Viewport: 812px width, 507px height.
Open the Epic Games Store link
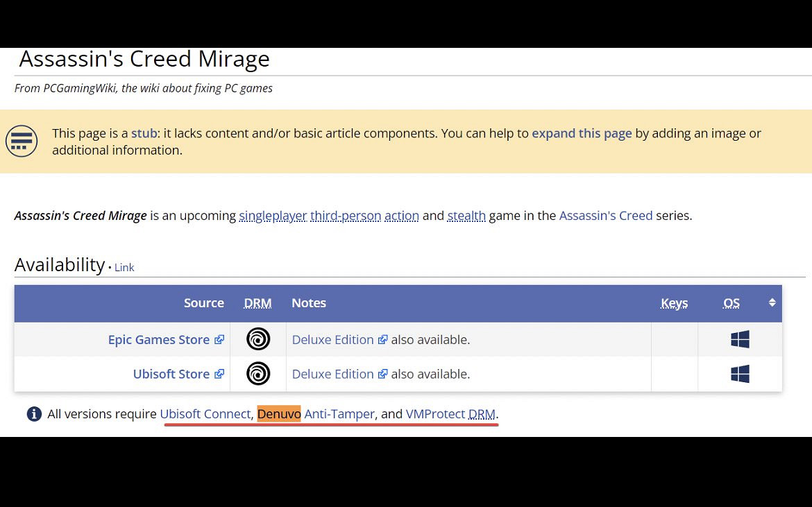click(158, 340)
